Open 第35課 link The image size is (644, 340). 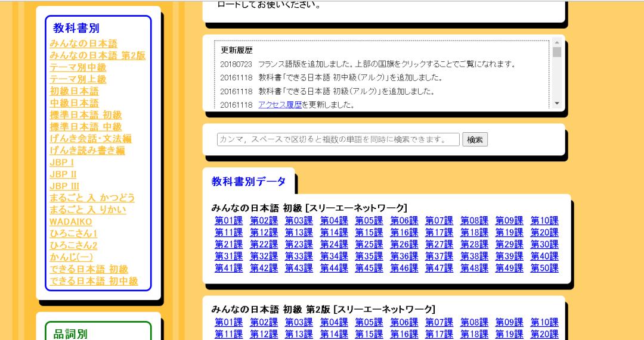[x=369, y=256]
